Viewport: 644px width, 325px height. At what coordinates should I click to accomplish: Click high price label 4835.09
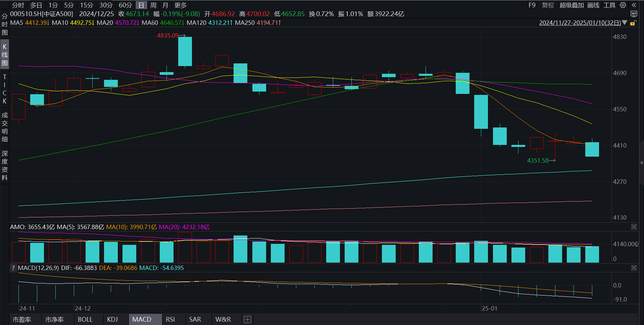pyautogui.click(x=168, y=36)
